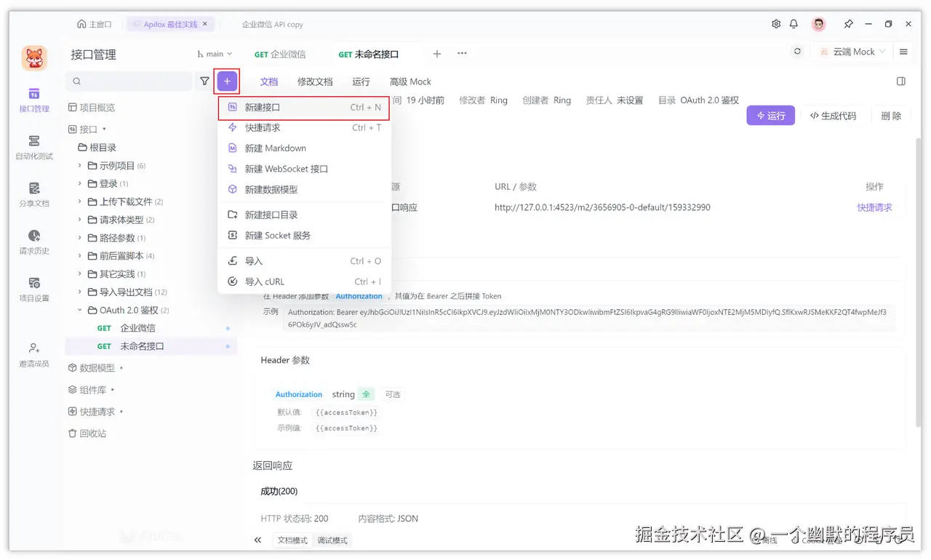Click the 删除 button
This screenshot has width=931, height=560.
[891, 116]
